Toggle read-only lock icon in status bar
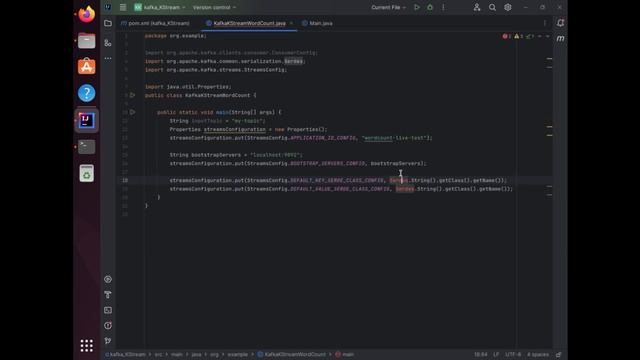 pyautogui.click(x=558, y=354)
